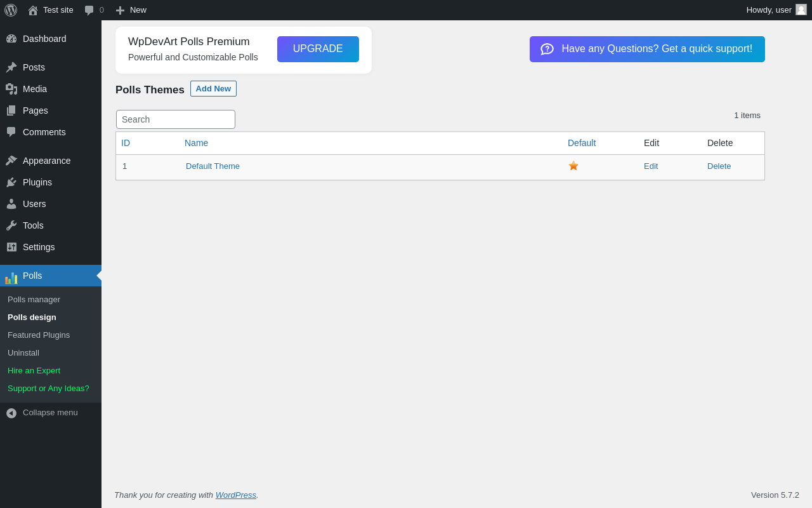Open the Users menu item
812x508 pixels.
[51, 204]
